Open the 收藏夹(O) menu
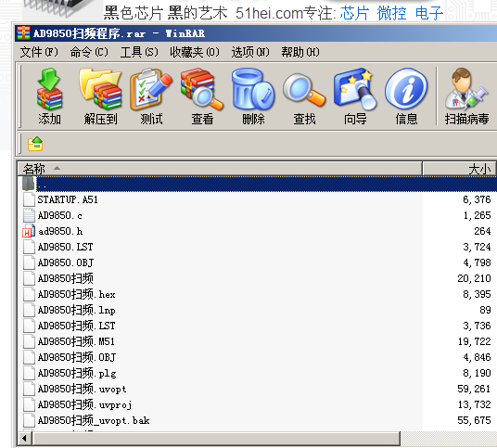Viewport: 497px width, 448px height. click(195, 52)
